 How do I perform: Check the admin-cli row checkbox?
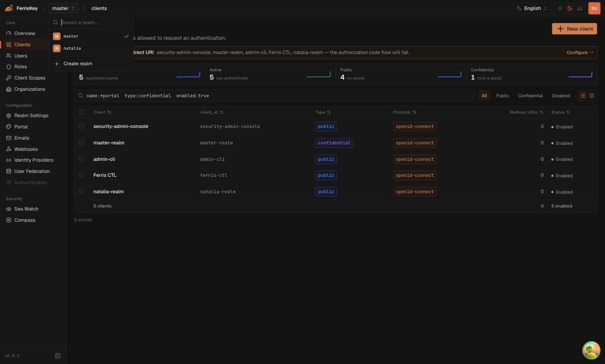pyautogui.click(x=81, y=158)
